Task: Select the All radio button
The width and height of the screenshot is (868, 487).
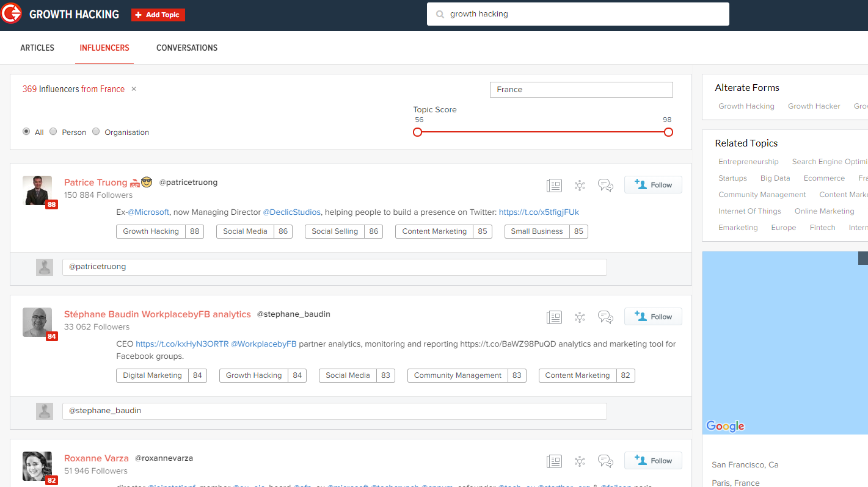Action: (x=26, y=131)
